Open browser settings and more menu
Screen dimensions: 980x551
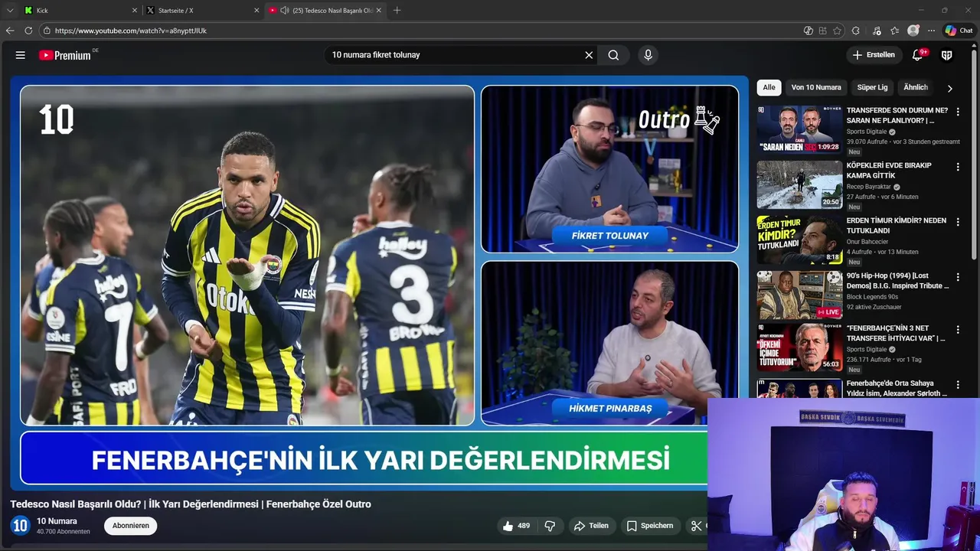(932, 31)
